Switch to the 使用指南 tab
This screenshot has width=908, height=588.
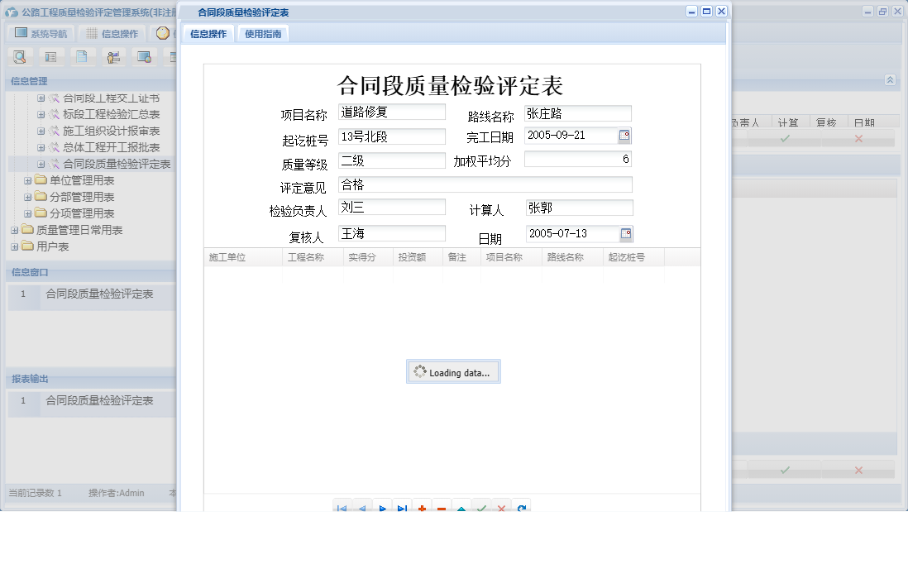pyautogui.click(x=263, y=34)
